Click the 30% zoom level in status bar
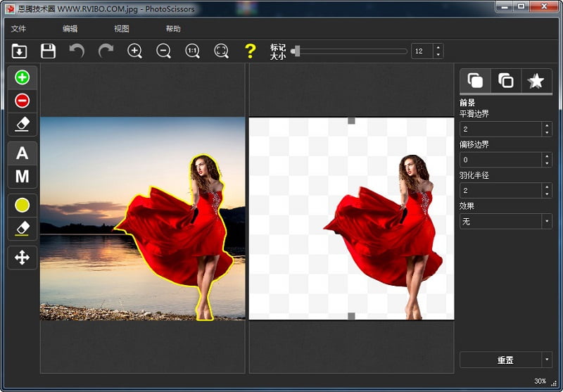This screenshot has height=392, width=563. tap(540, 381)
